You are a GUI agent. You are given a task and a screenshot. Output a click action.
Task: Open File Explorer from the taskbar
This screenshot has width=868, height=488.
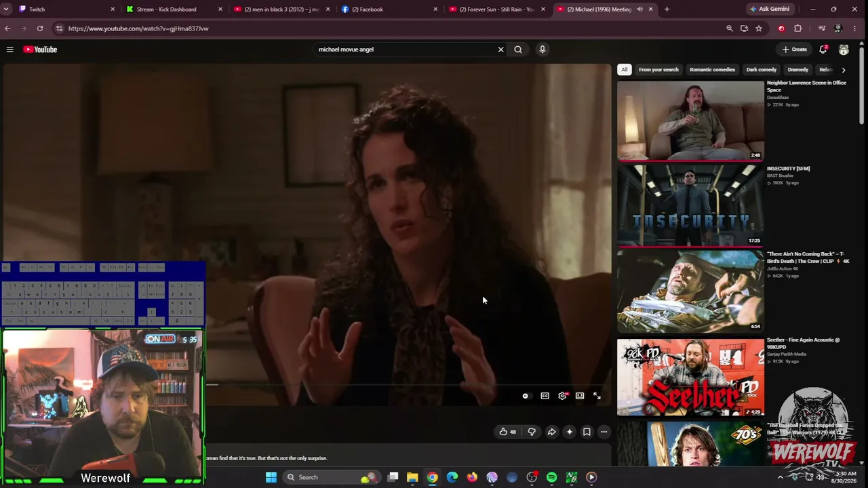(412, 477)
